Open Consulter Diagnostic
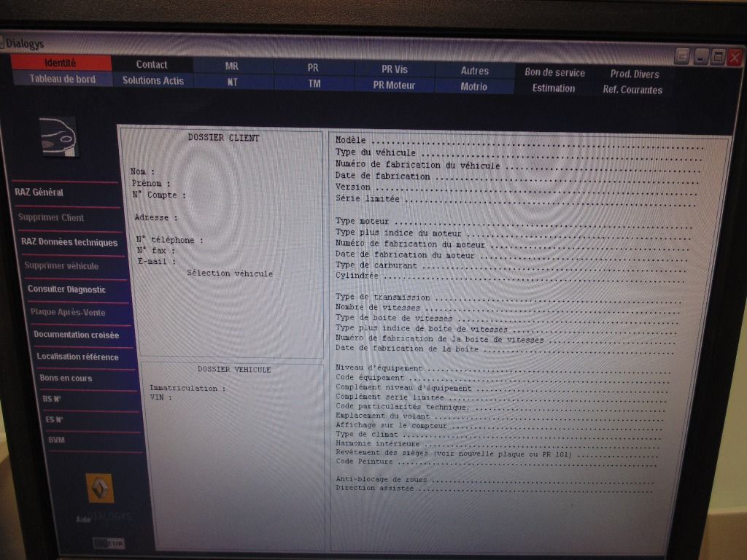The image size is (747, 560). (x=66, y=289)
